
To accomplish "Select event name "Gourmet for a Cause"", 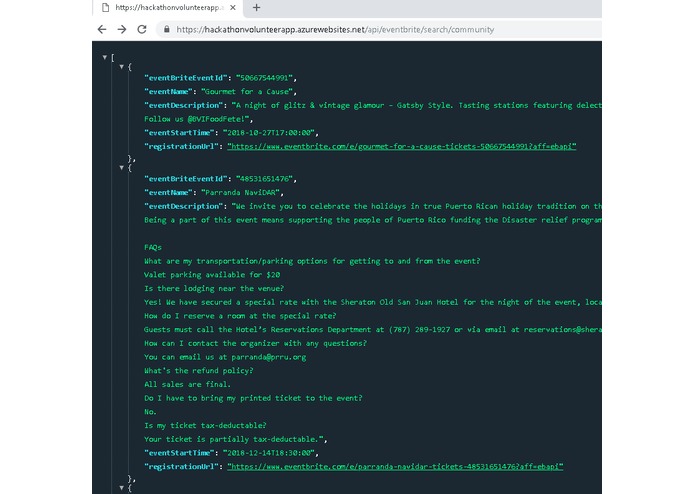I will (x=247, y=92).
